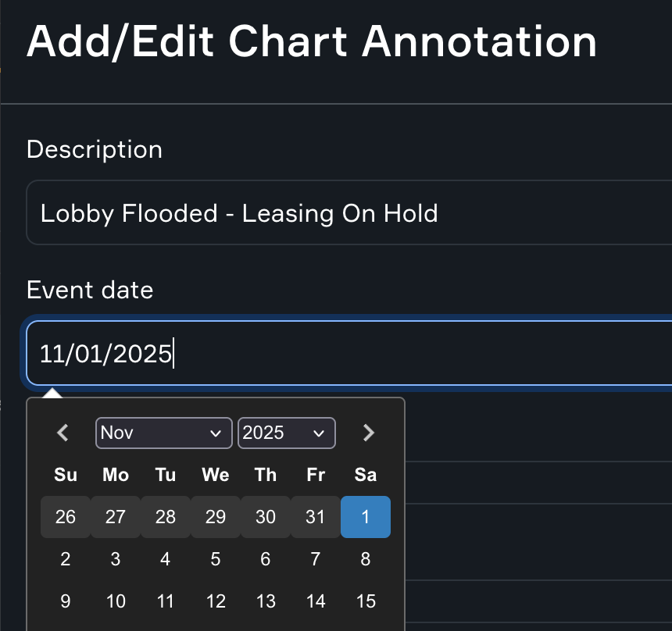Select October 29 in the Wednesday column
The image size is (672, 631).
(215, 517)
